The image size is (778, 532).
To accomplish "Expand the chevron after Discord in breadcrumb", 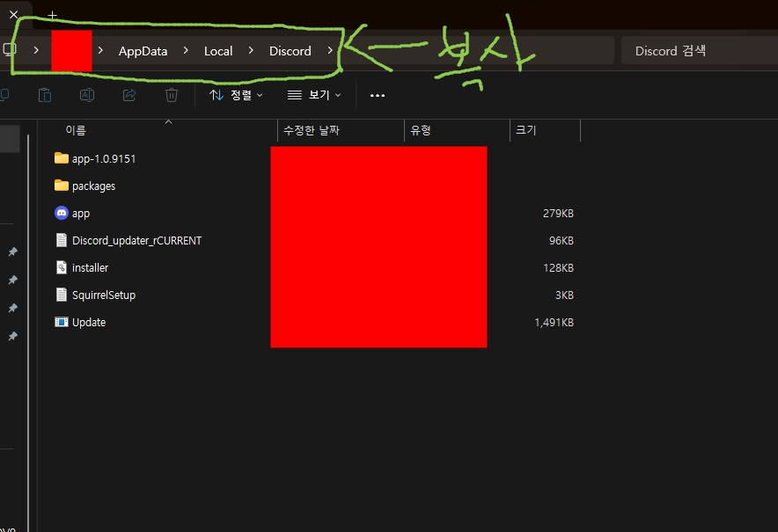I will [330, 50].
